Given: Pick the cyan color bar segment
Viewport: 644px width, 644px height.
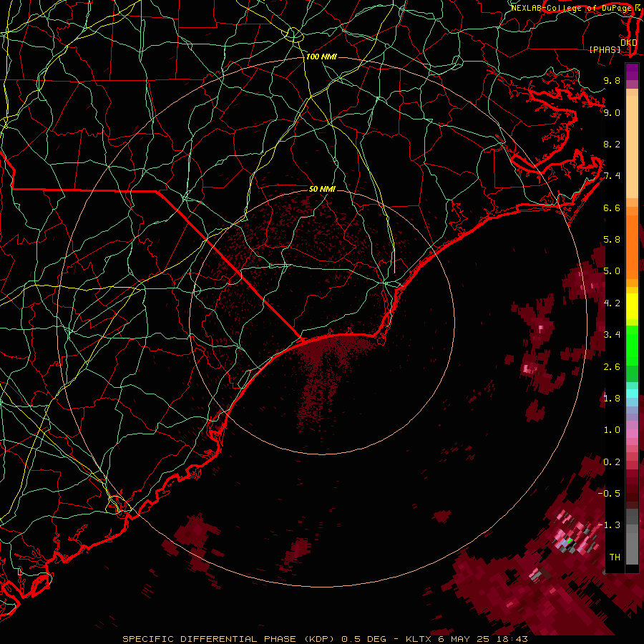Looking at the screenshot, I should coord(632,394).
